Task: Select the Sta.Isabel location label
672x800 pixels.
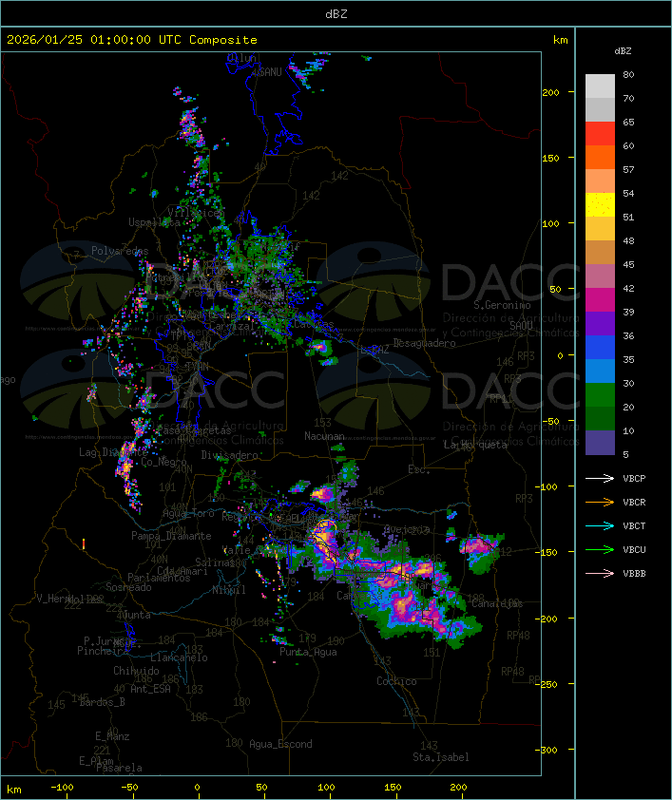Action: (440, 757)
